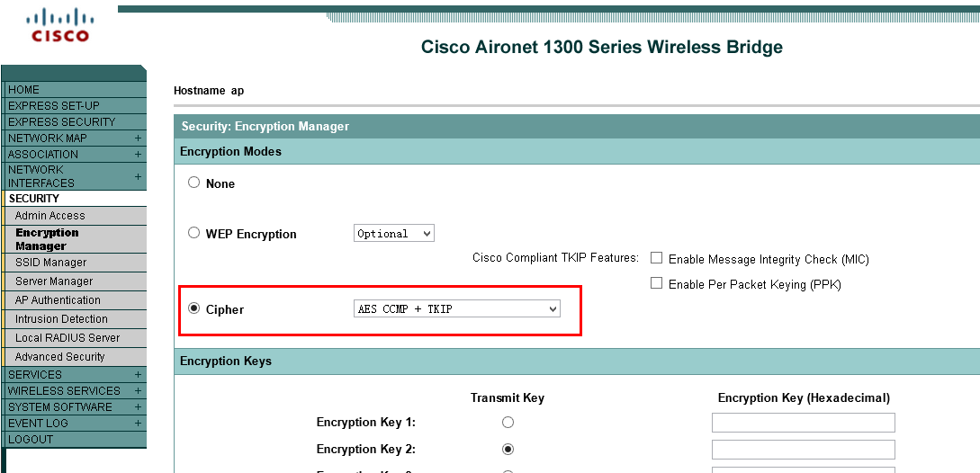Open the SSID Manager link

tap(76, 263)
